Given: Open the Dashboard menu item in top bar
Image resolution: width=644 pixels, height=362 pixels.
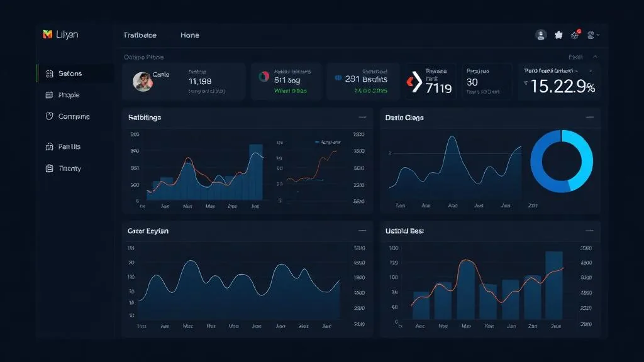Looking at the screenshot, I should 140,35.
